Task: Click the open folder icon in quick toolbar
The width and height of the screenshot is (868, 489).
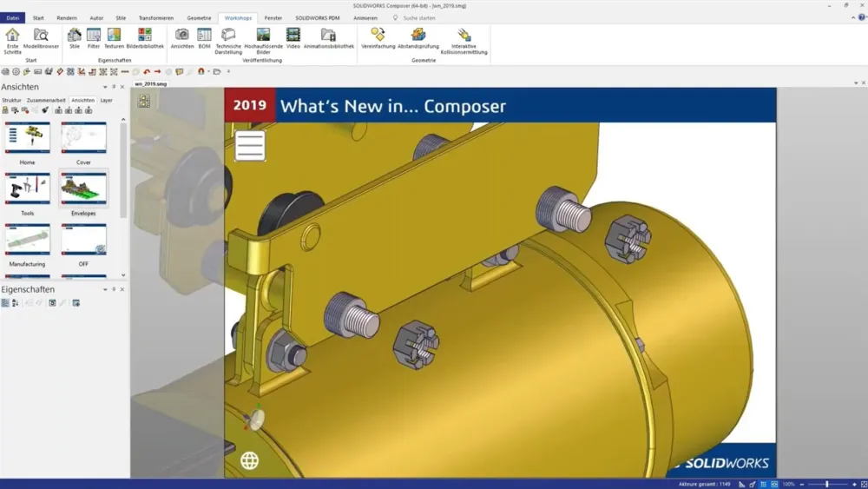Action: (217, 71)
